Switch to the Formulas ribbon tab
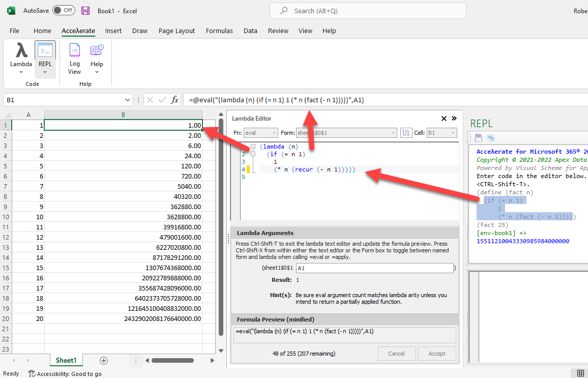The image size is (588, 378). tap(219, 31)
